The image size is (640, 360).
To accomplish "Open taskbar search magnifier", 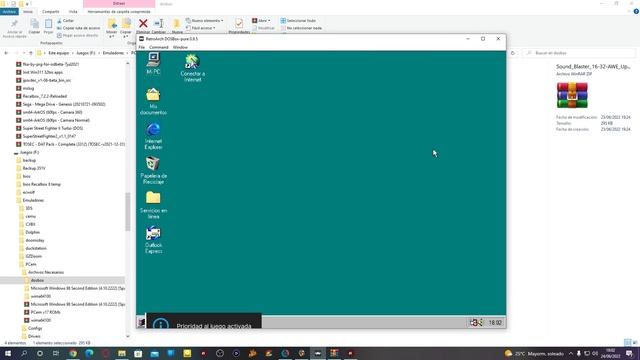I will pyautogui.click(x=24, y=353).
